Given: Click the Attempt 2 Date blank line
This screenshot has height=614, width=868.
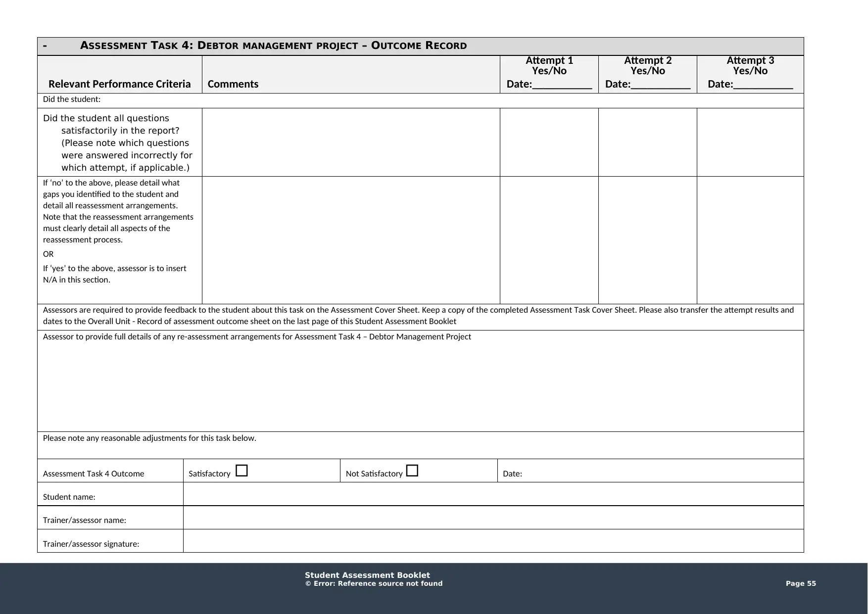Looking at the screenshot, I should tap(661, 85).
